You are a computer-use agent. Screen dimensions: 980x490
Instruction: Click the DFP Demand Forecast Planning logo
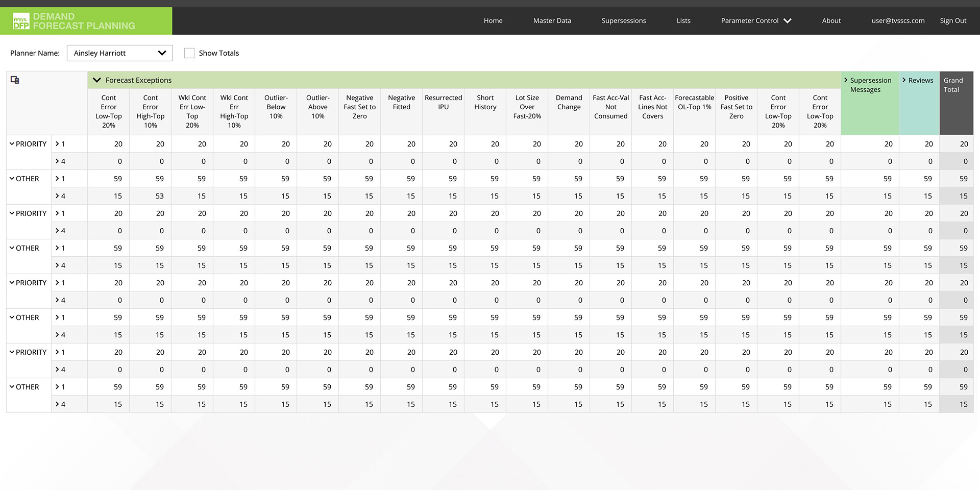[75, 21]
